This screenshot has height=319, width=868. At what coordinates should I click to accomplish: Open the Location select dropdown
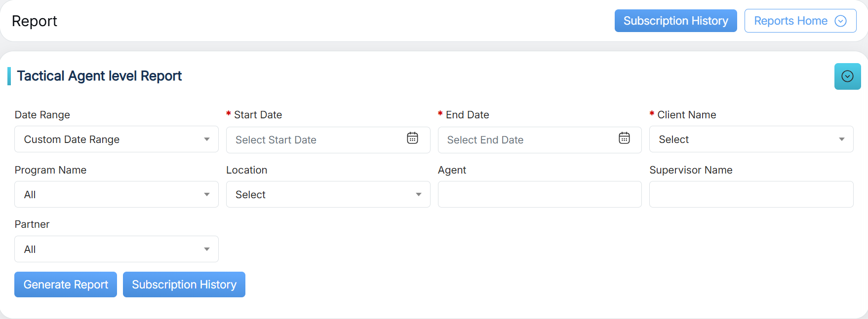pos(328,194)
